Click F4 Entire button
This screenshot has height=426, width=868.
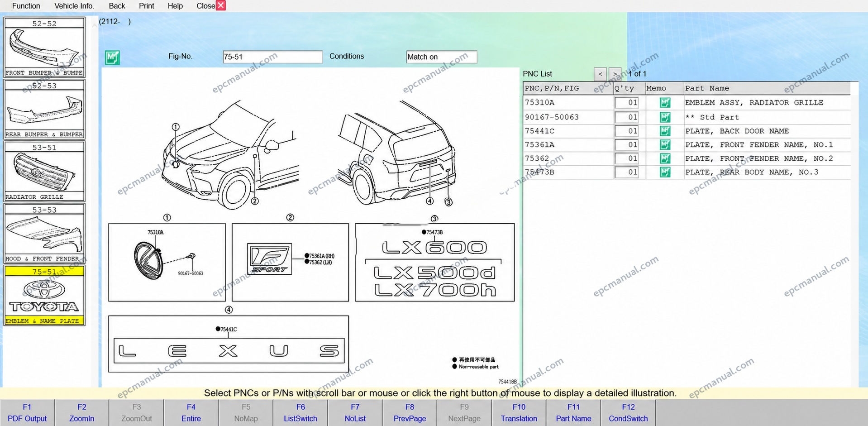coord(191,412)
